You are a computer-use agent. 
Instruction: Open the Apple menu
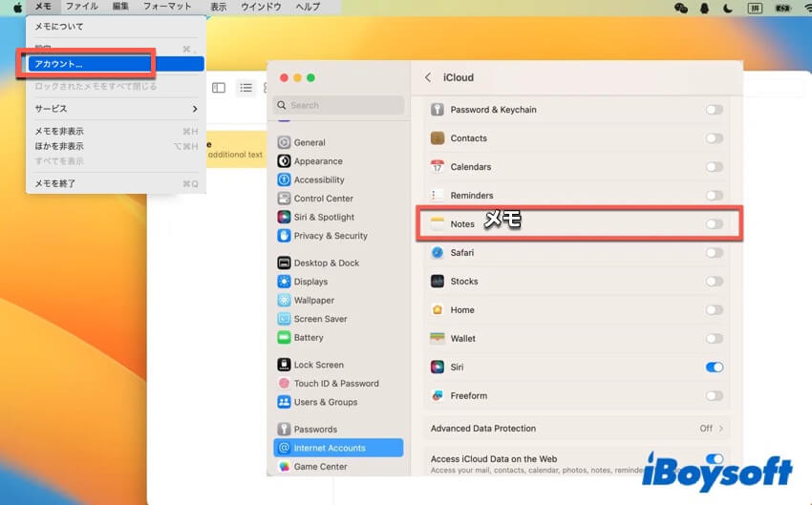tap(17, 8)
